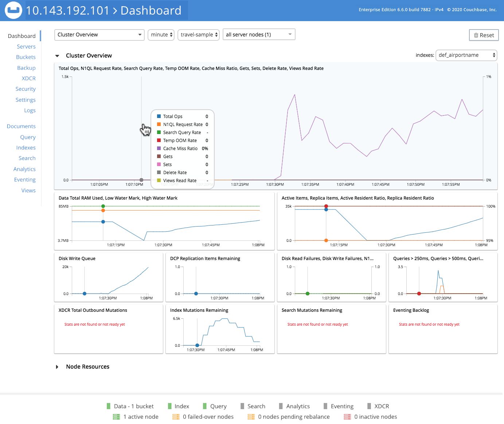Select Dashboard in the sidebar
The image size is (504, 424).
click(x=22, y=36)
